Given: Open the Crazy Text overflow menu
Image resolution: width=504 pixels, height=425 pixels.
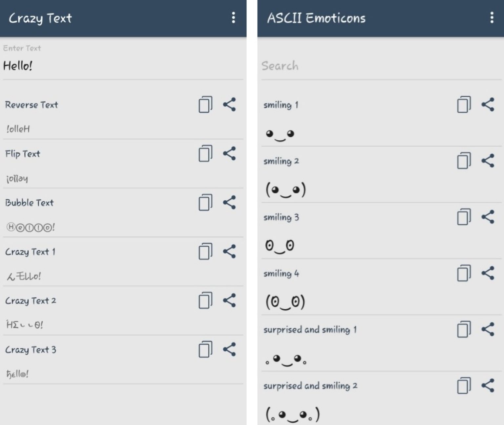Looking at the screenshot, I should (x=233, y=18).
